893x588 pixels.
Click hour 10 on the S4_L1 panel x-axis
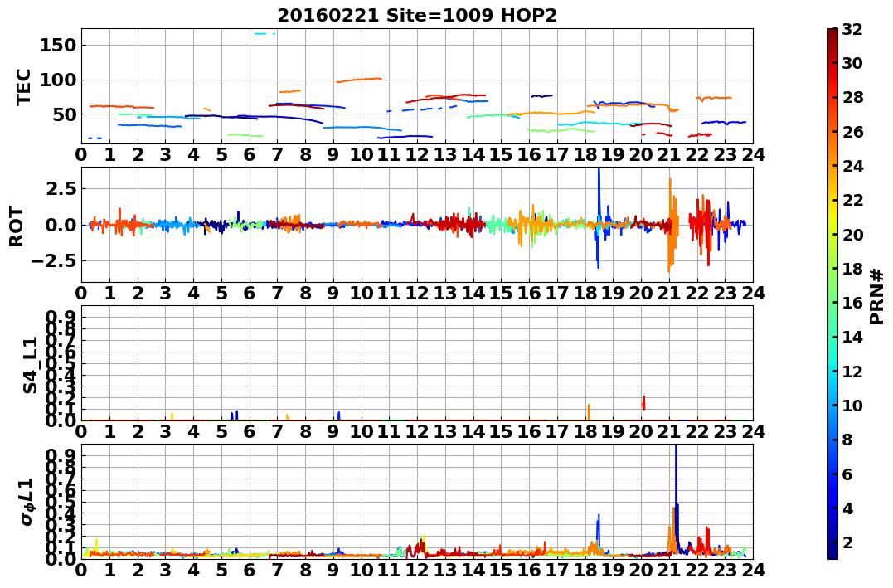tap(361, 431)
